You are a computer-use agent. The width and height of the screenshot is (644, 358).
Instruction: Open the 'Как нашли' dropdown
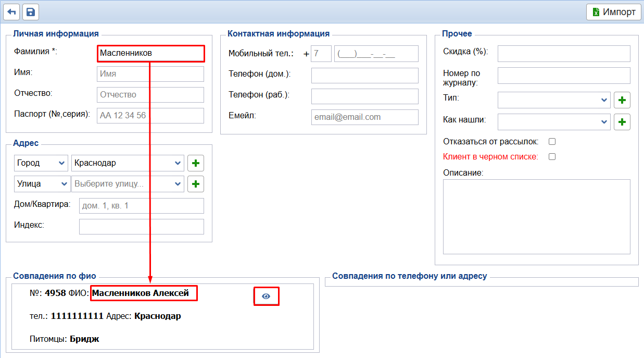[x=554, y=122]
